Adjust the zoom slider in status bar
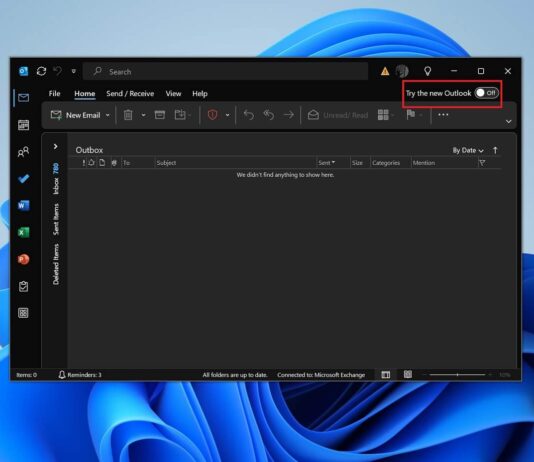Screen dimensions: 534x462 [x=457, y=375]
